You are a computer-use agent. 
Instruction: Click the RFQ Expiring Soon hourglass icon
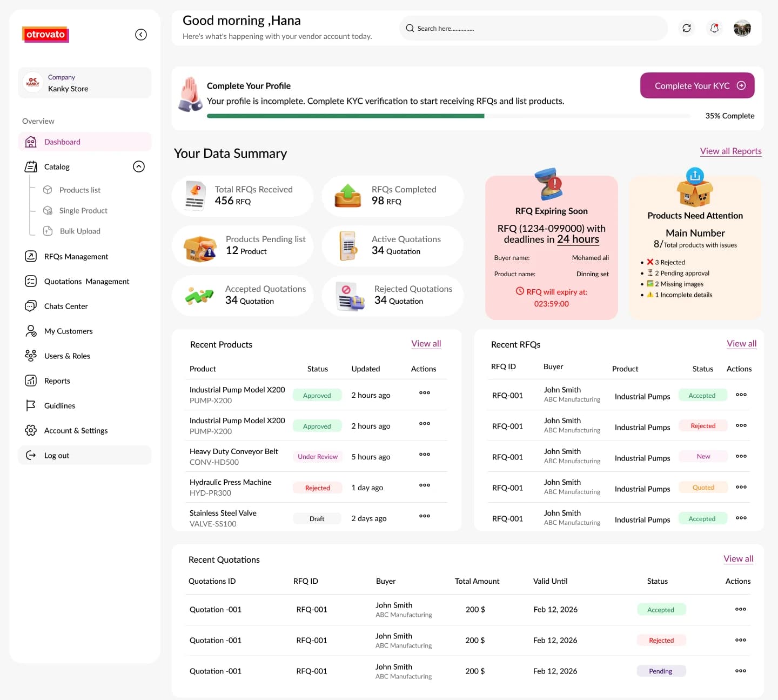[549, 183]
